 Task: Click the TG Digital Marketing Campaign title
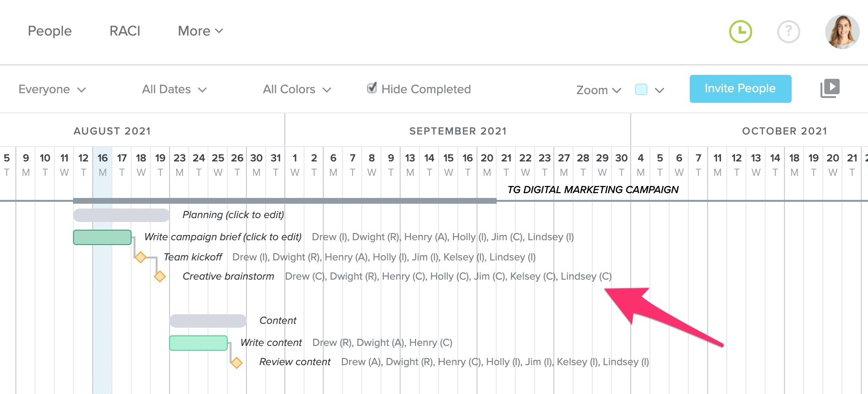pos(593,189)
